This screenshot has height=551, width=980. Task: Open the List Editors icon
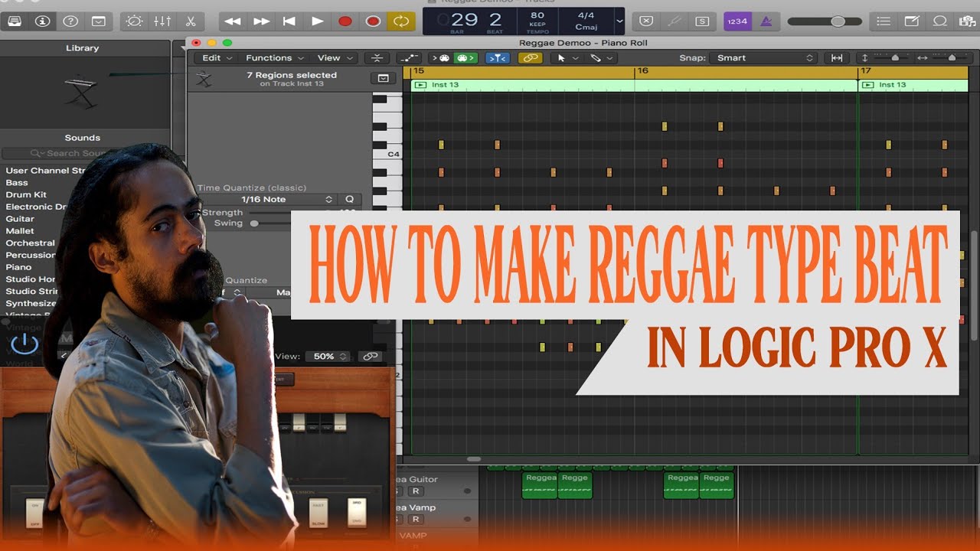click(884, 21)
